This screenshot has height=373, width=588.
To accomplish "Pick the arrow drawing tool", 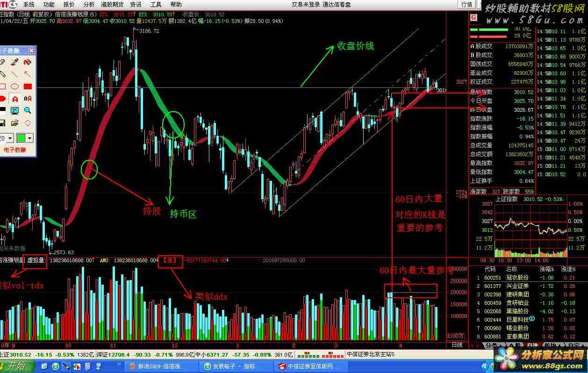I will 28,74.
